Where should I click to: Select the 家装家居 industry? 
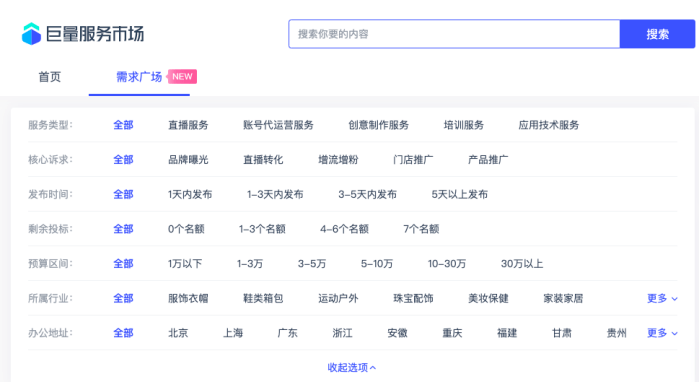coord(563,298)
